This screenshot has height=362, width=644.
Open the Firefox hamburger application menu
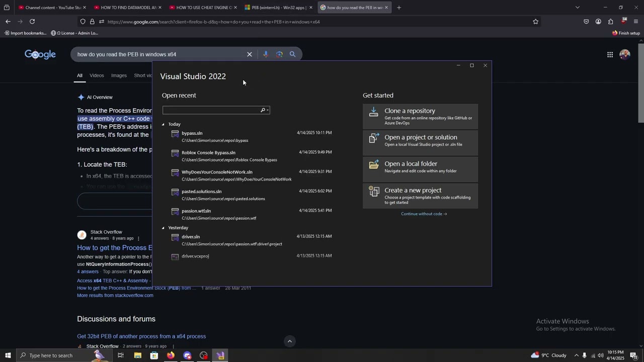click(x=636, y=22)
